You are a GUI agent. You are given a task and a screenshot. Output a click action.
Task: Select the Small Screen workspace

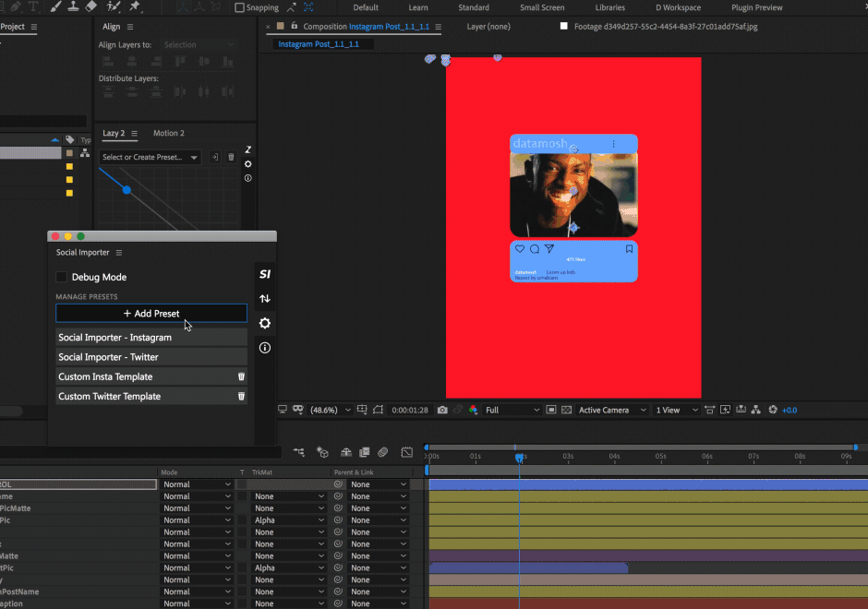(542, 7)
